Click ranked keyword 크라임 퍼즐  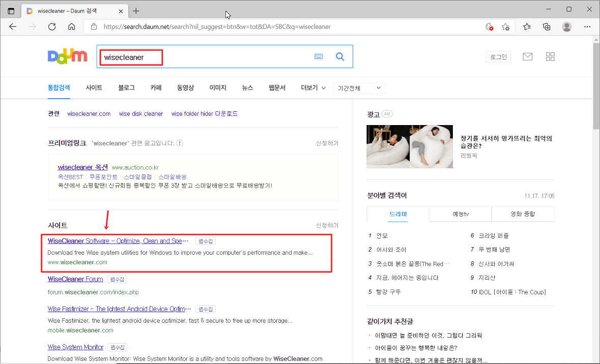[494, 235]
